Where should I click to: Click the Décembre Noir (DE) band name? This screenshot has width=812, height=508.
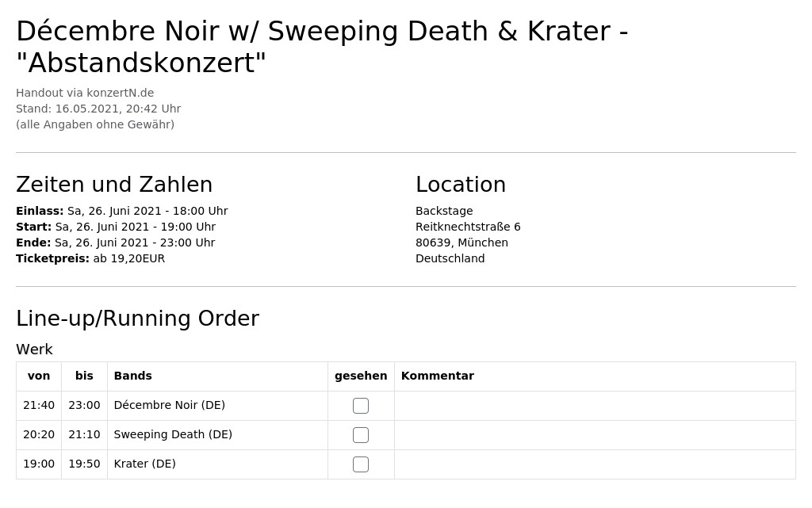click(170, 406)
